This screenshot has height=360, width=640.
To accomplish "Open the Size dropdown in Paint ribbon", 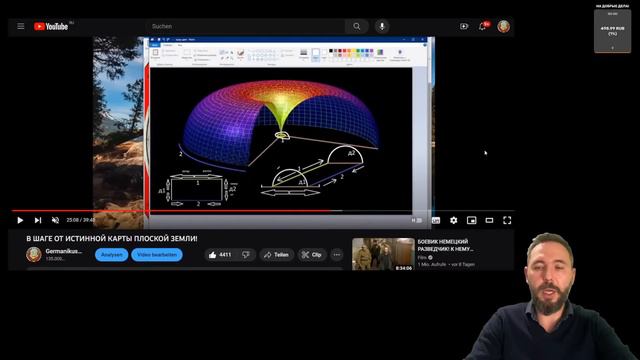I will click(303, 54).
